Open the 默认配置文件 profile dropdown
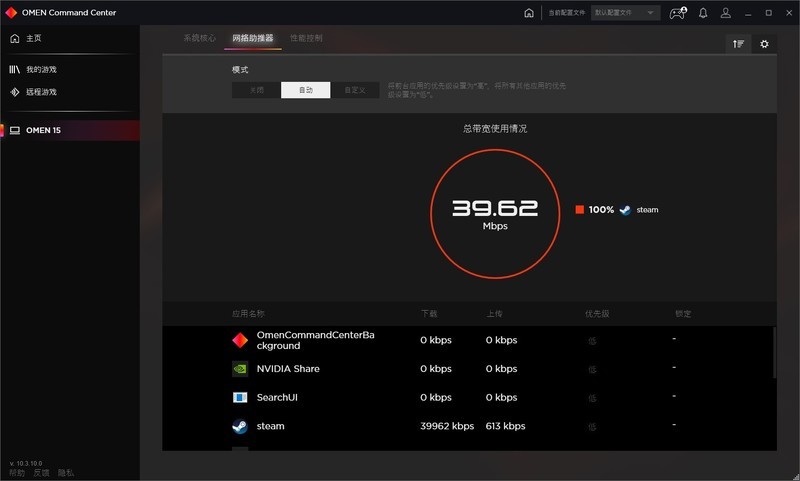The width and height of the screenshot is (800, 481). (x=625, y=13)
